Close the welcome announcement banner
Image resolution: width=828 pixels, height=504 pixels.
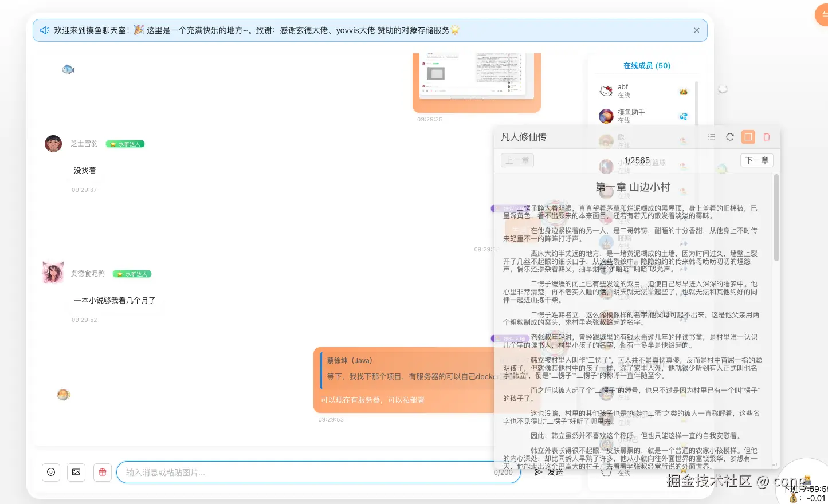coord(696,30)
